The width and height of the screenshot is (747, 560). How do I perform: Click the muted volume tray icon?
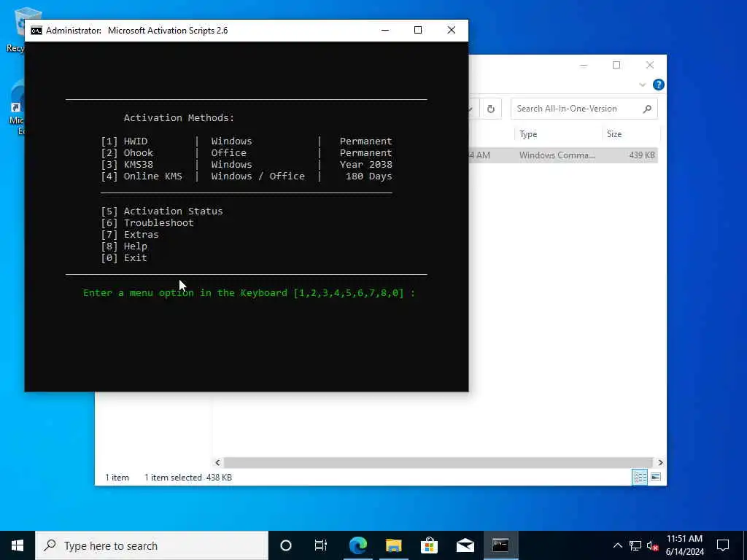pyautogui.click(x=652, y=545)
